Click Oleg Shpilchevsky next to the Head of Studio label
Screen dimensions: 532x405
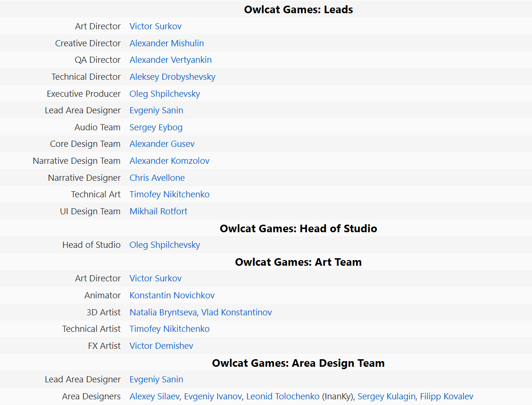(165, 245)
